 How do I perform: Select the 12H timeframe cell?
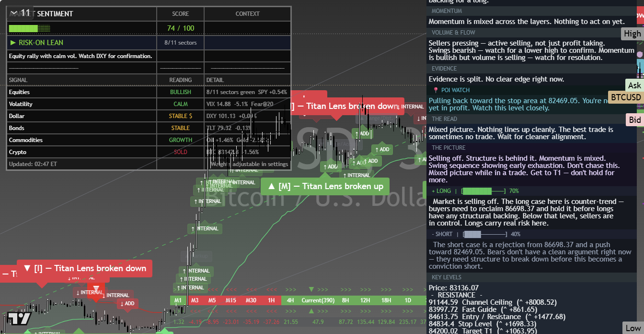365,300
